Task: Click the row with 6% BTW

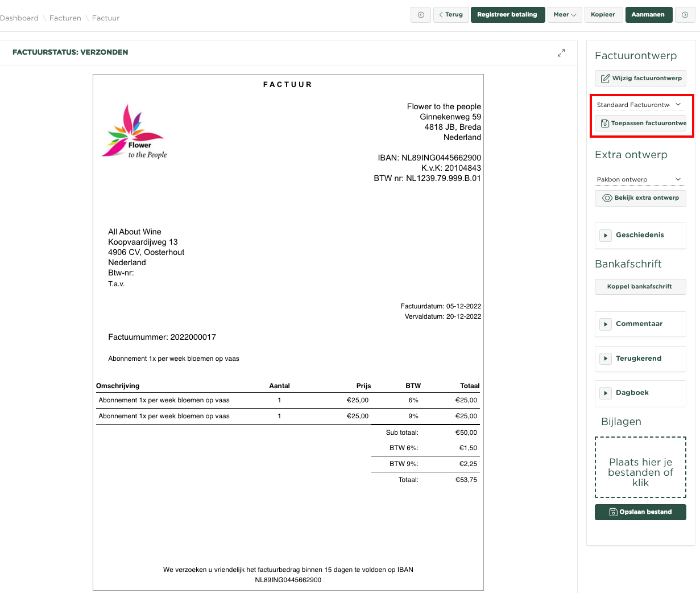Action: pyautogui.click(x=288, y=401)
